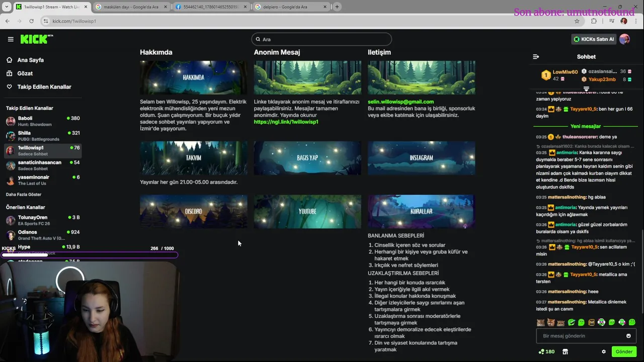Expand the gift leaderboard arrow
The height and width of the screenshot is (362, 644).
586,89
